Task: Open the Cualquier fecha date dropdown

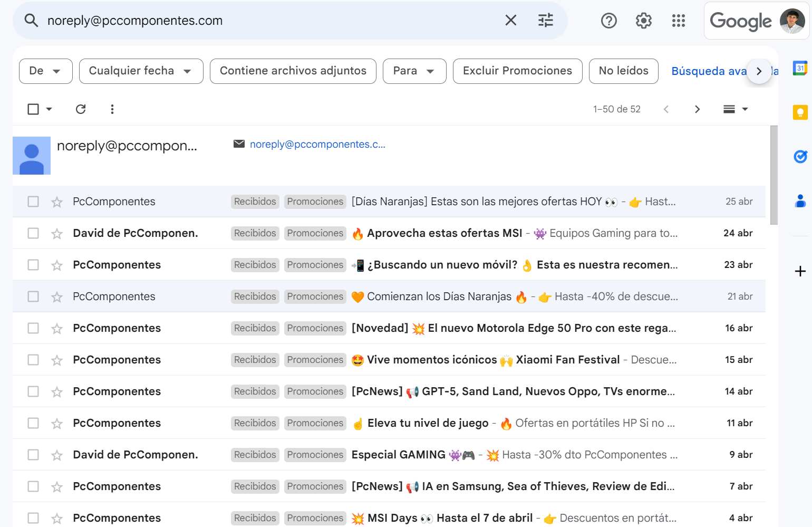Action: click(141, 71)
